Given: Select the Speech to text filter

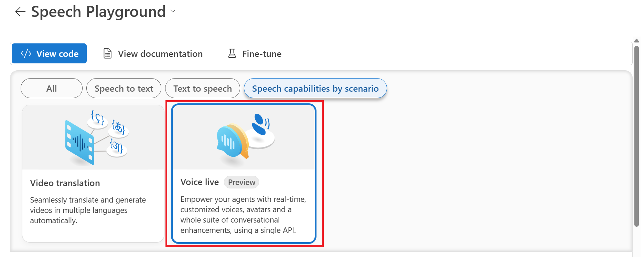Looking at the screenshot, I should tap(124, 89).
